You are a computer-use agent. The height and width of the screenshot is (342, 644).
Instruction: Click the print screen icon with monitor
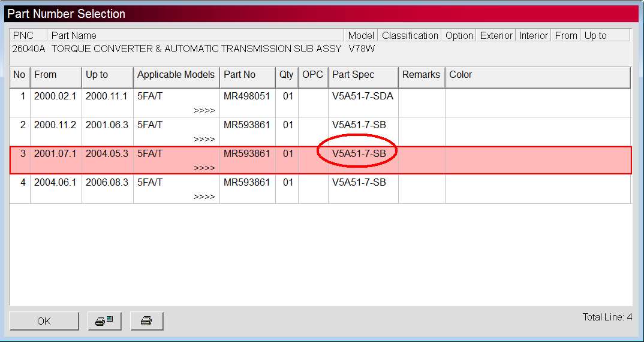(104, 321)
